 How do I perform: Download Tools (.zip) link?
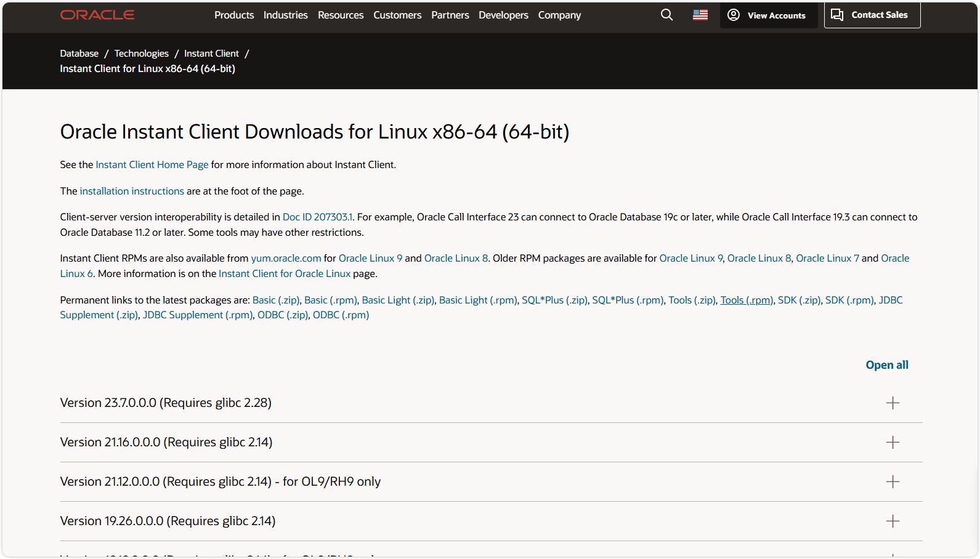point(692,300)
